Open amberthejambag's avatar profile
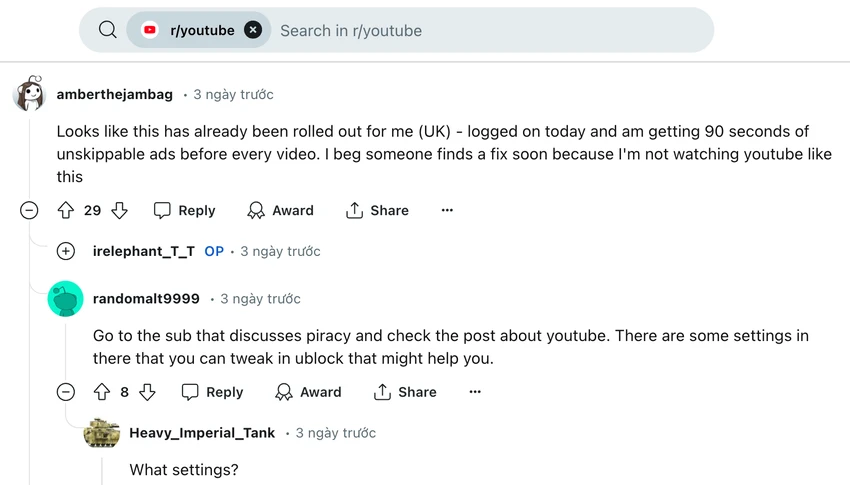Image resolution: width=850 pixels, height=485 pixels. point(29,93)
